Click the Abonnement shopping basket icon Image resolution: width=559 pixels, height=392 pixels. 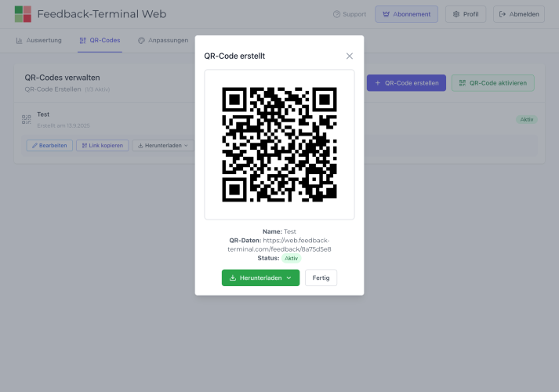coord(387,14)
